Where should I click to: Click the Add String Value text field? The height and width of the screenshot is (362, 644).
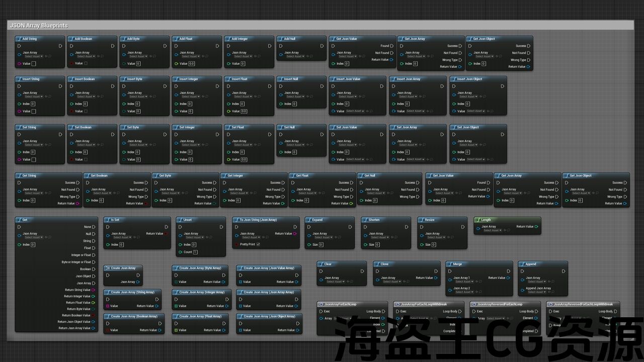click(x=34, y=64)
